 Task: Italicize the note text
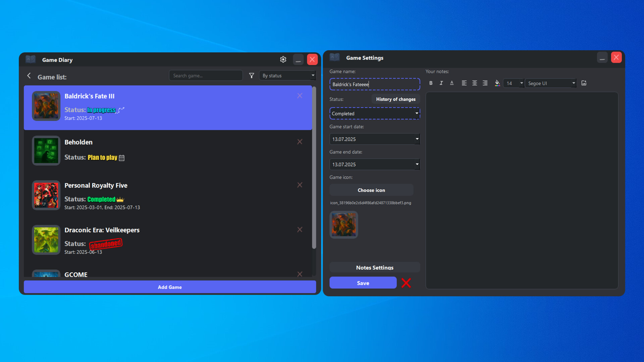point(441,83)
